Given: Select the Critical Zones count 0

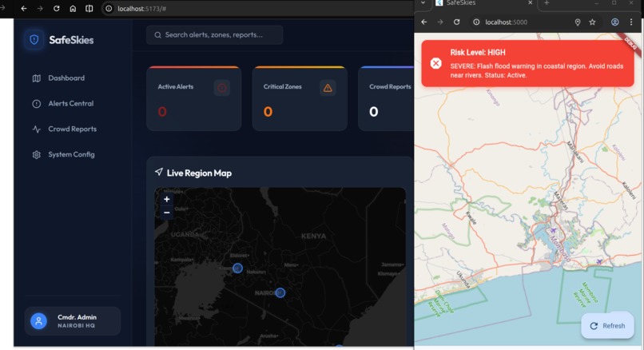Looking at the screenshot, I should point(268,112).
